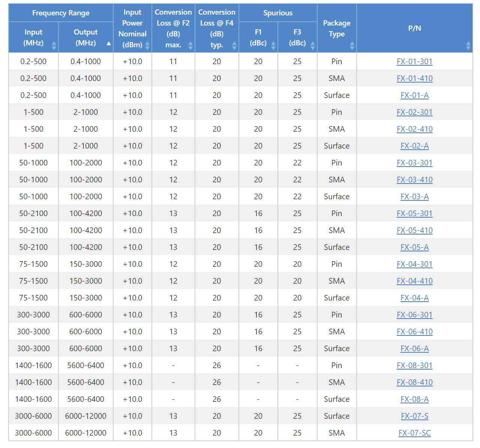Viewport: 480px width, 448px height.
Task: Select the SMA package cell in FX-06-410 row
Action: pyautogui.click(x=337, y=332)
